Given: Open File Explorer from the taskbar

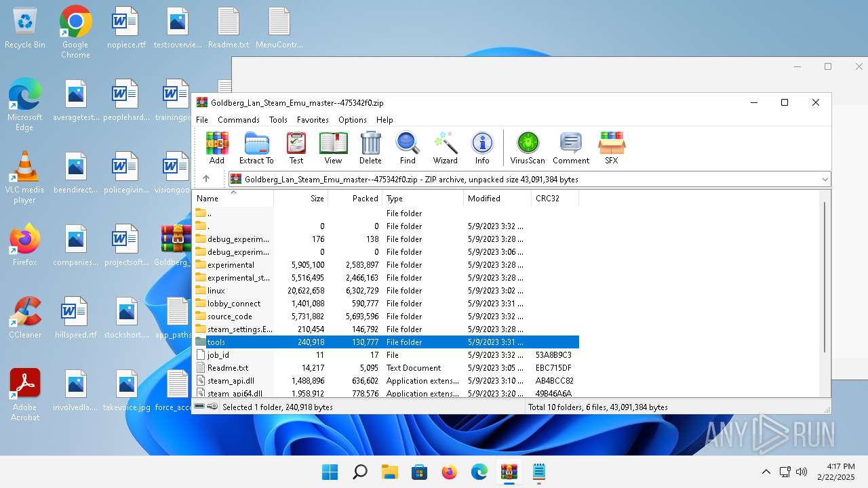Looking at the screenshot, I should coord(390,472).
